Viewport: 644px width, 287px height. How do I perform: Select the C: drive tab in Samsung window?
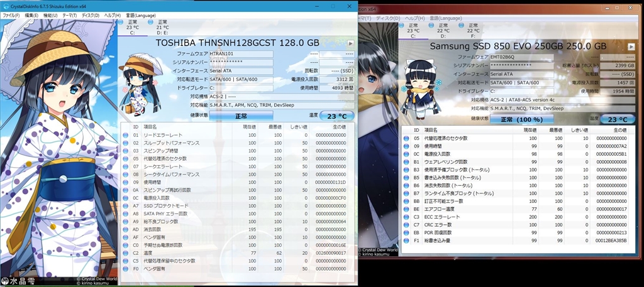point(413,31)
